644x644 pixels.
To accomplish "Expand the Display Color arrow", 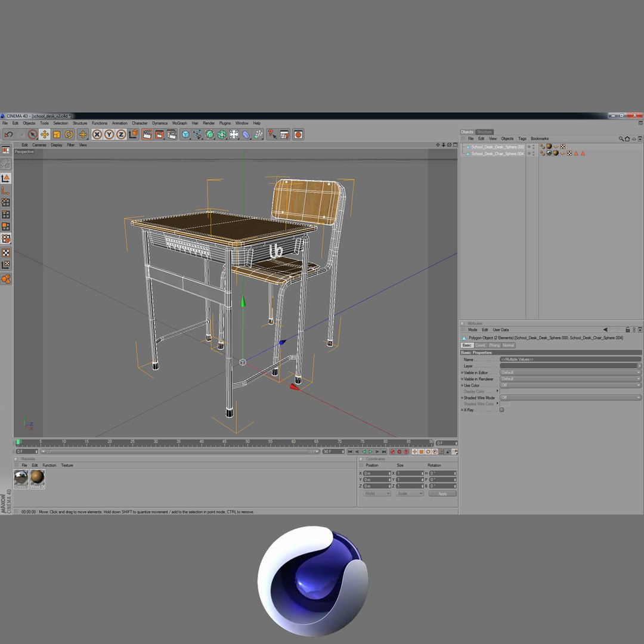I will (497, 391).
